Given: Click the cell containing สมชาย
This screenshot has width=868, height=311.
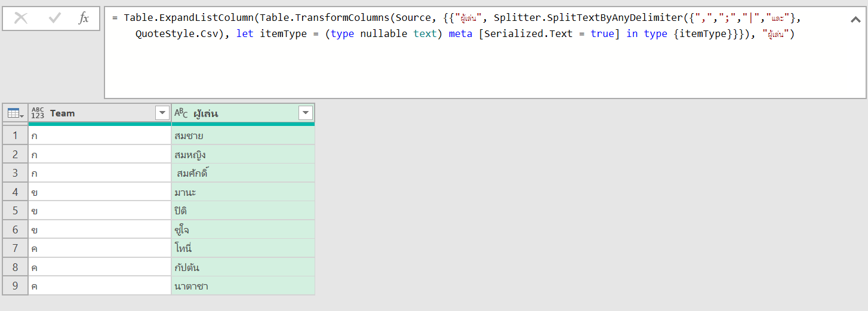Looking at the screenshot, I should (243, 136).
